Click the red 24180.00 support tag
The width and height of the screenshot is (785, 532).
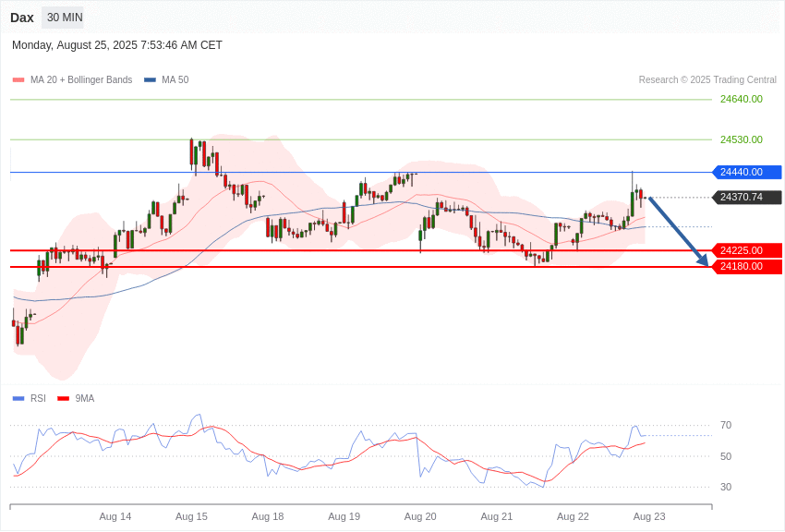747,266
